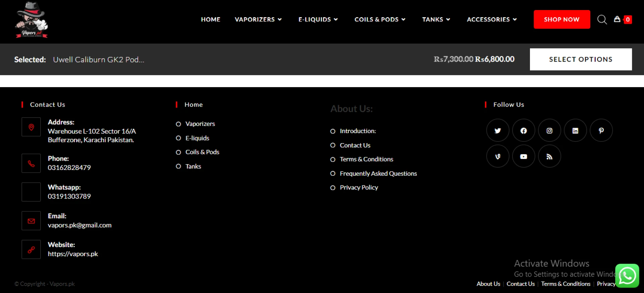The image size is (644, 293).
Task: Click the Vapors.pk logo
Action: (x=32, y=20)
